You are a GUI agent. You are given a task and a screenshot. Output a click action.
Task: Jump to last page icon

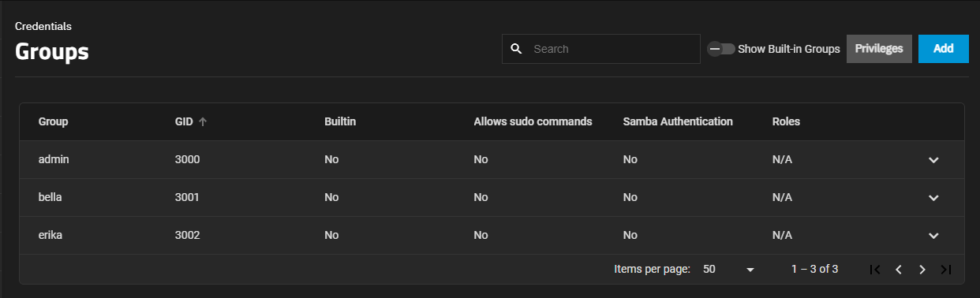(946, 270)
